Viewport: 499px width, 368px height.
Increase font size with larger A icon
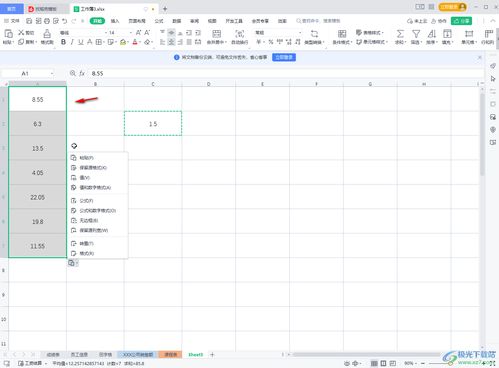click(x=138, y=32)
